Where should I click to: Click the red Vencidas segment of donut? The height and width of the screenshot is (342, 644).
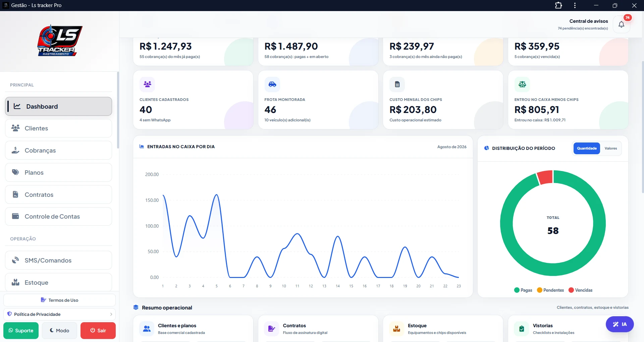(x=545, y=178)
